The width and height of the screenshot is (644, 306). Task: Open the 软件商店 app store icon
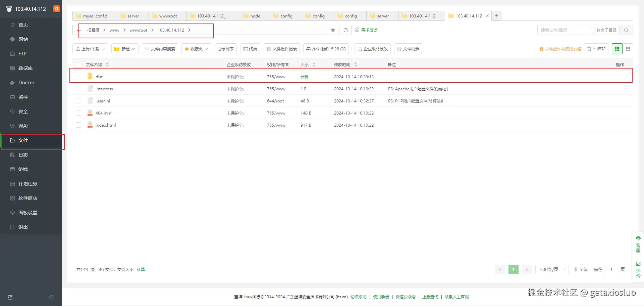(12, 198)
